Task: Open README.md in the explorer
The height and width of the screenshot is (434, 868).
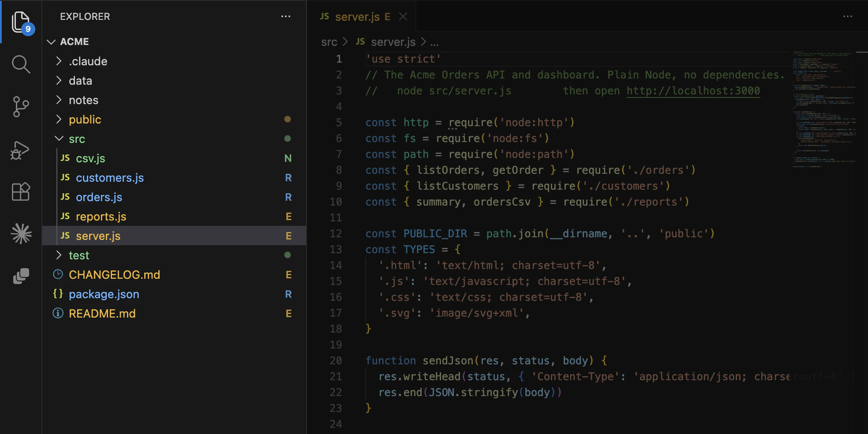Action: [174, 314]
